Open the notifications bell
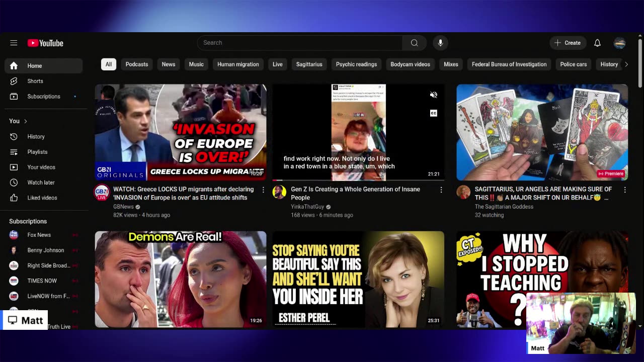The height and width of the screenshot is (362, 644). click(597, 43)
